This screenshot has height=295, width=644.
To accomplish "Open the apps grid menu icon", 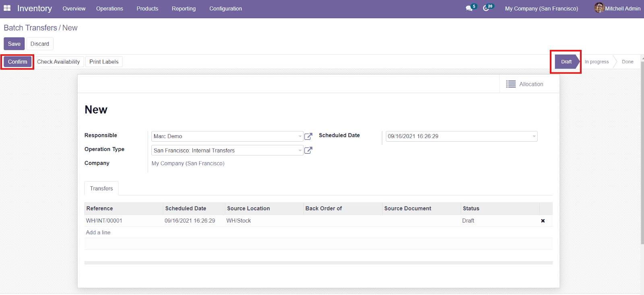I will (x=7, y=8).
